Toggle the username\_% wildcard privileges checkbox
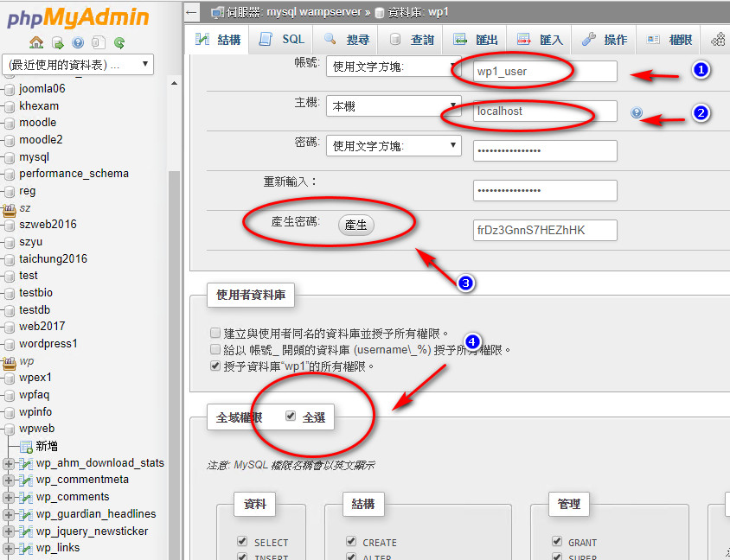The width and height of the screenshot is (730, 560). pos(215,349)
